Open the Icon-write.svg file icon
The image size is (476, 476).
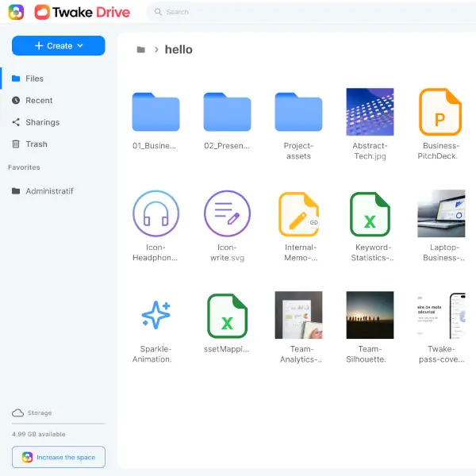pyautogui.click(x=227, y=213)
